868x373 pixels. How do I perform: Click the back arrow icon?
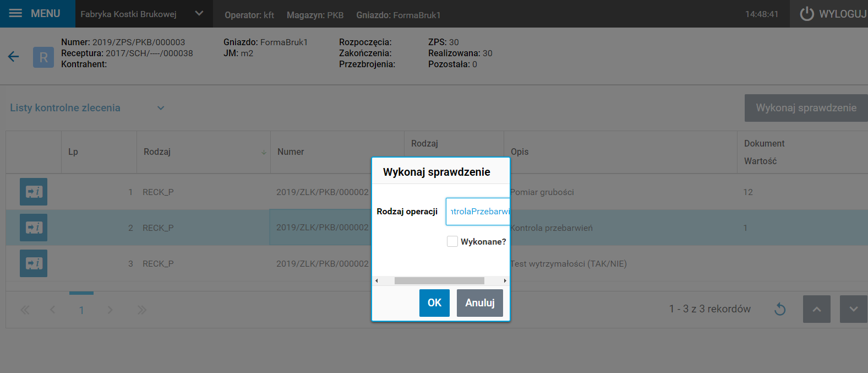click(x=14, y=56)
